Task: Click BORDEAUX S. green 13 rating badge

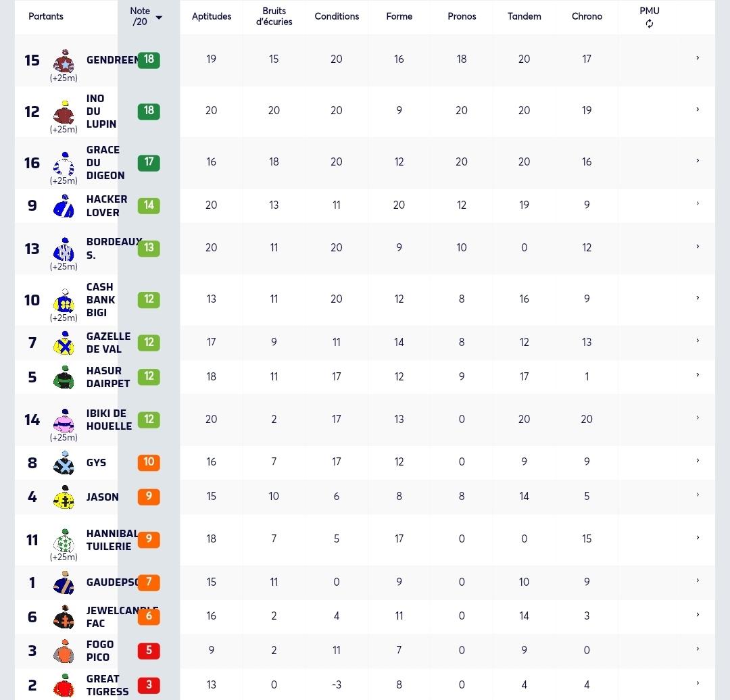Action: point(149,248)
